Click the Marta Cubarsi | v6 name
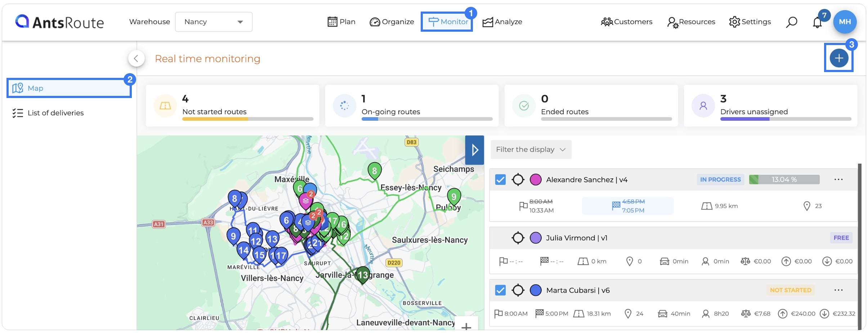 (578, 290)
